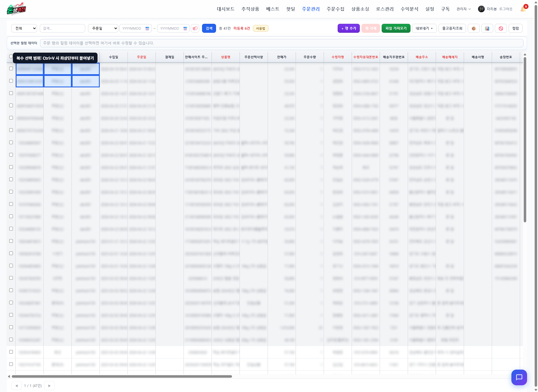This screenshot has height=392, width=538.
Task: Open the 전체 filter dropdown
Action: pyautogui.click(x=24, y=28)
